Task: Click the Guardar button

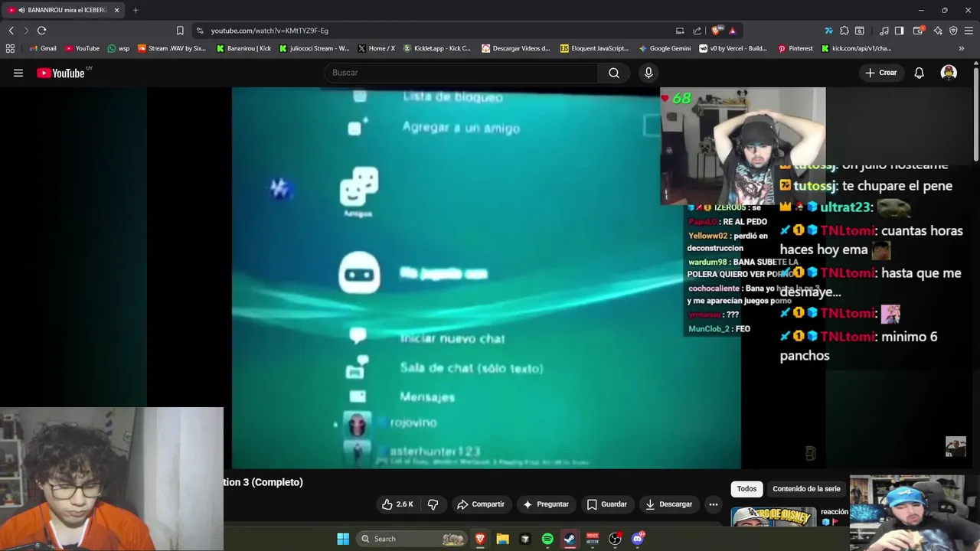Action: click(x=606, y=504)
